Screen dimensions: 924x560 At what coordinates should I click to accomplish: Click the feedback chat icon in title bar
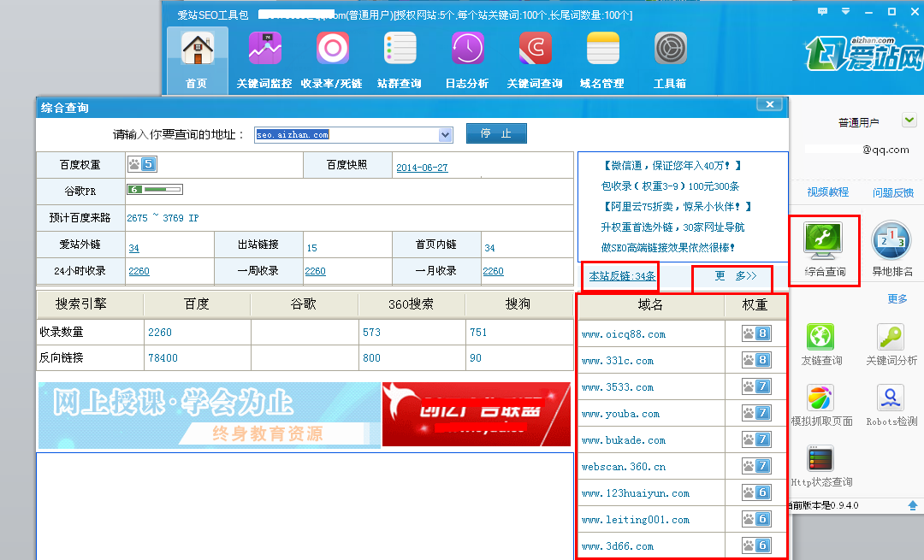click(x=823, y=11)
